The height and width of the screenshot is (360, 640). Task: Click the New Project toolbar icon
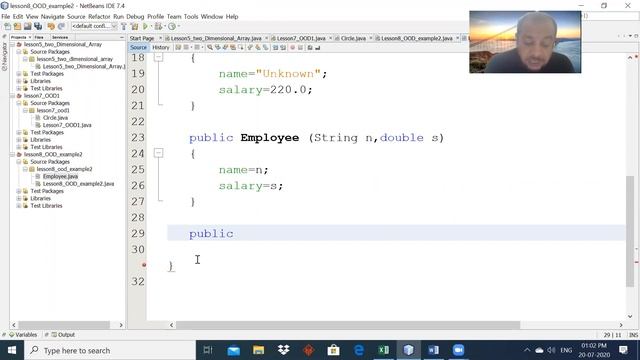click(x=17, y=27)
